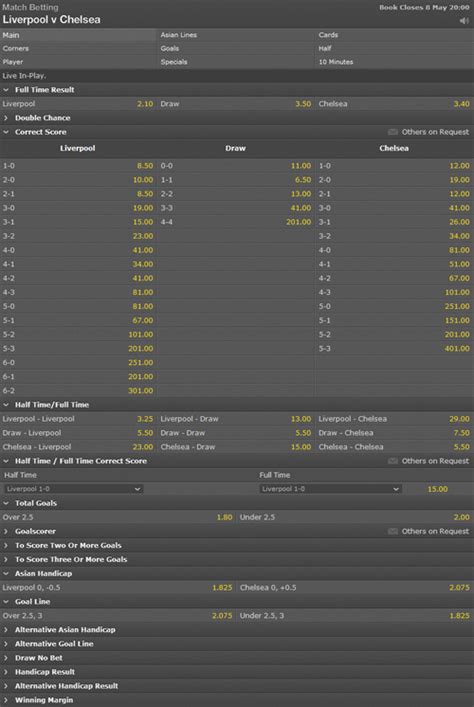Open the Corners tab

(78, 49)
